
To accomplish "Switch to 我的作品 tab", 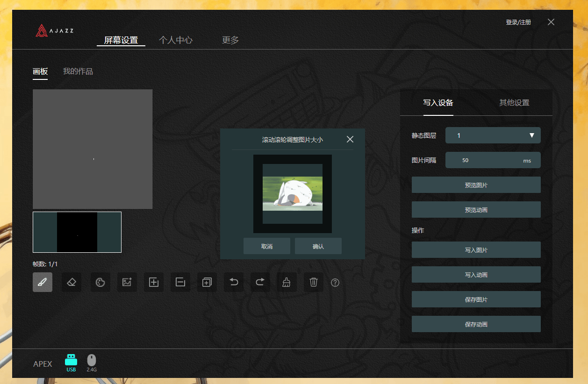I will click(78, 71).
